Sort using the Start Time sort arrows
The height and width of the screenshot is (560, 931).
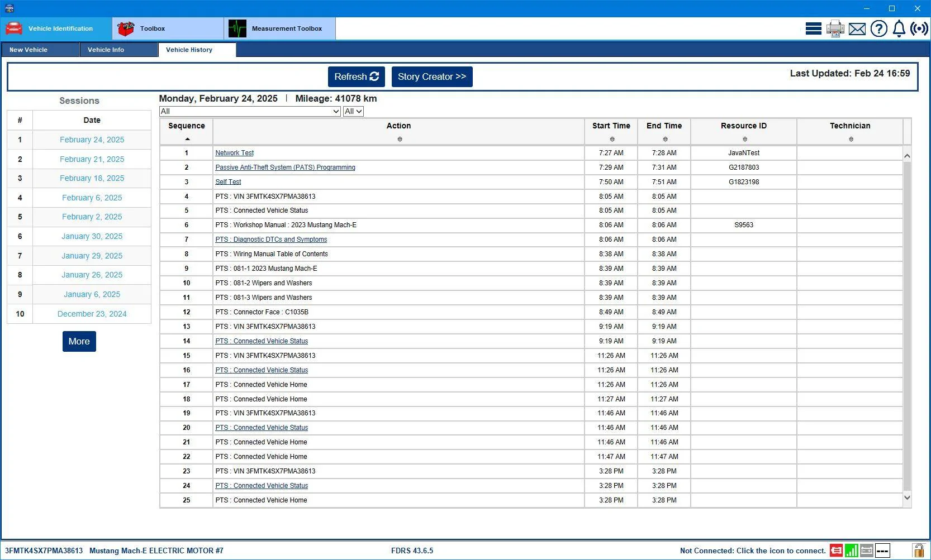pos(612,139)
